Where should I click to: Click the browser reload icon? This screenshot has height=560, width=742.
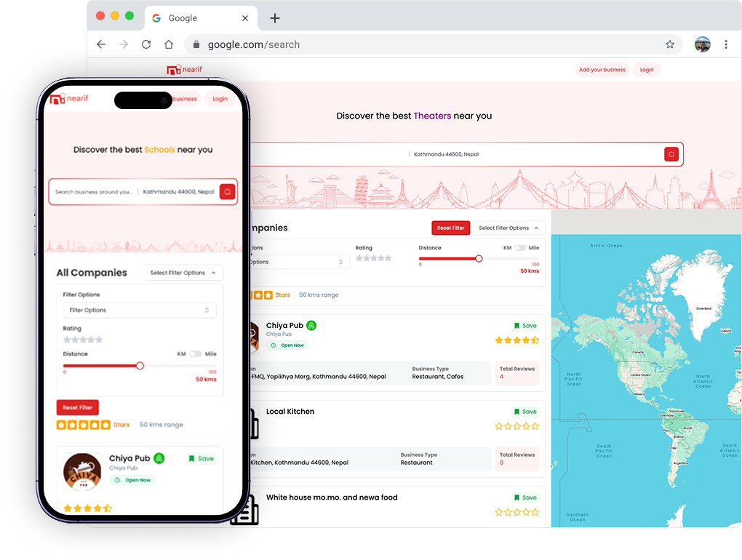click(146, 44)
